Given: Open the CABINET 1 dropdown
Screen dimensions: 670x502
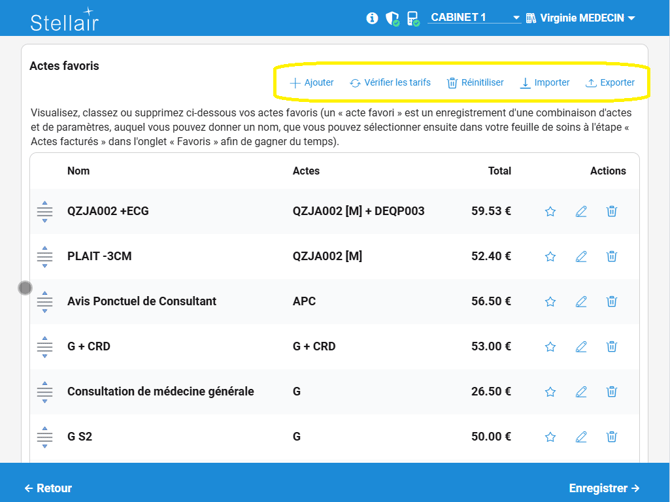Looking at the screenshot, I should pyautogui.click(x=474, y=18).
